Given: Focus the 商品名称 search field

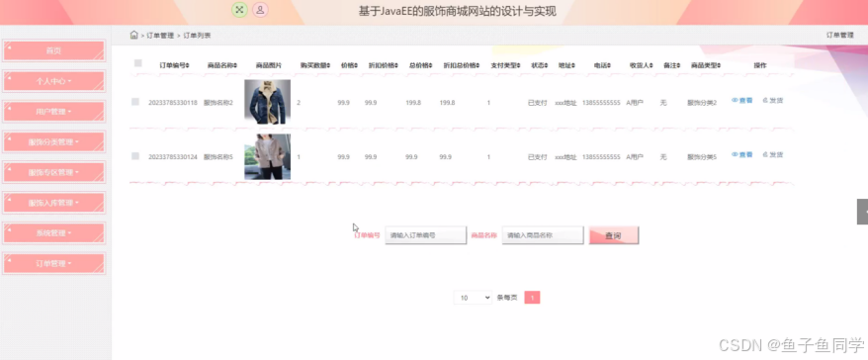Looking at the screenshot, I should coord(543,235).
